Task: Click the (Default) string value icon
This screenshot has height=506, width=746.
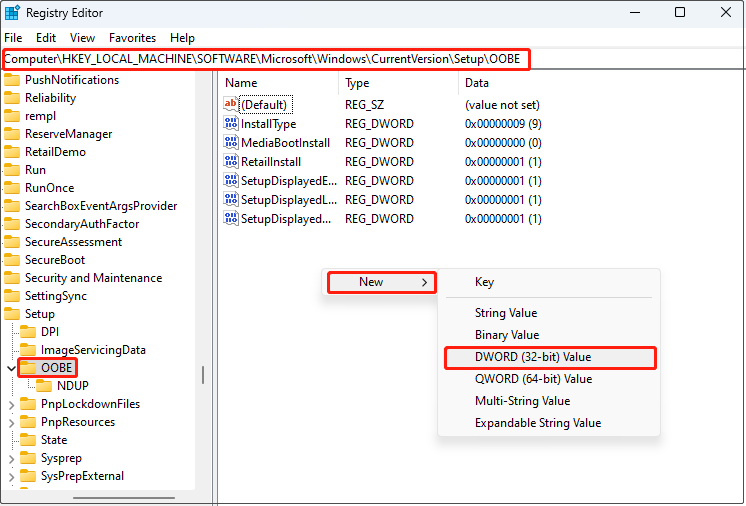Action: click(231, 105)
